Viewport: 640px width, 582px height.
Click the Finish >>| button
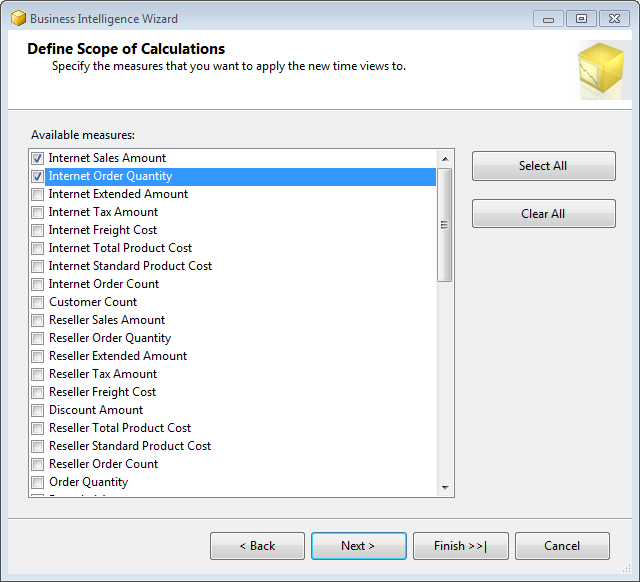click(460, 546)
